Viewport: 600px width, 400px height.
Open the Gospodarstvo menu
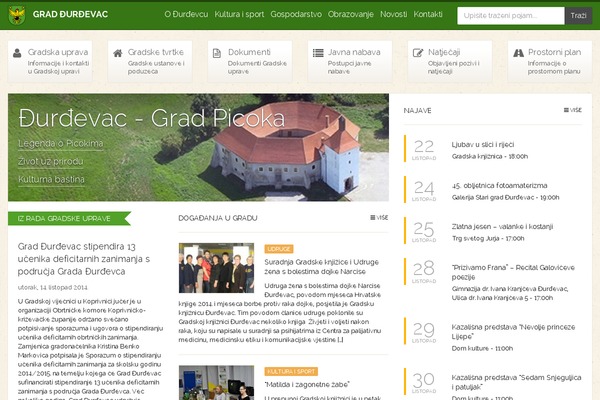coord(296,15)
